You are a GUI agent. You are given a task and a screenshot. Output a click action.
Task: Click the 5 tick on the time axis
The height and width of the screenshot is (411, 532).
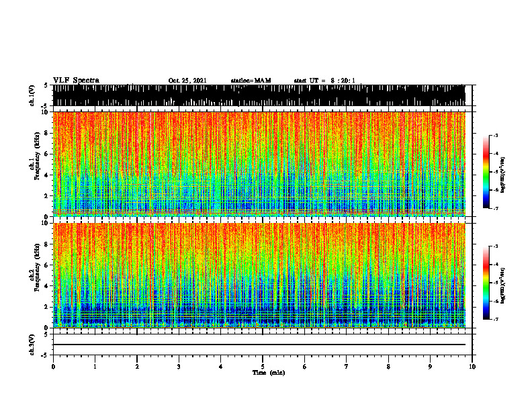[x=263, y=367]
